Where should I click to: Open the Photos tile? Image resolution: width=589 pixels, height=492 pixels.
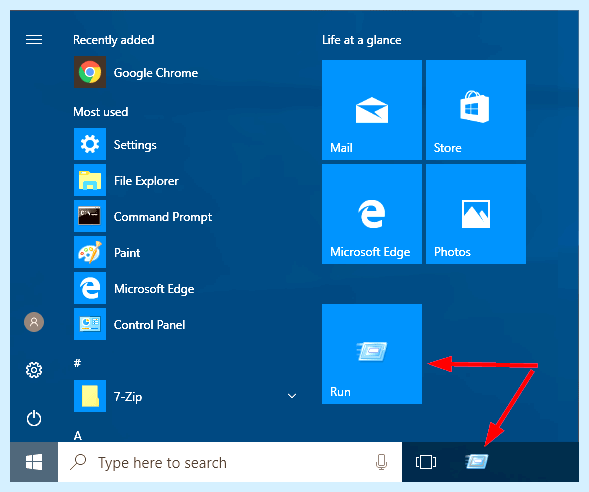pyautogui.click(x=476, y=214)
